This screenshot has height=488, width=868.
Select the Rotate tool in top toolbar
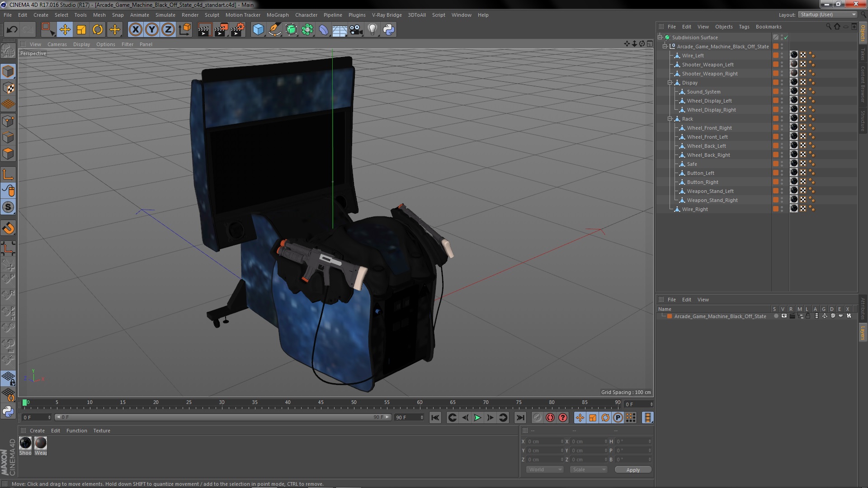point(98,30)
